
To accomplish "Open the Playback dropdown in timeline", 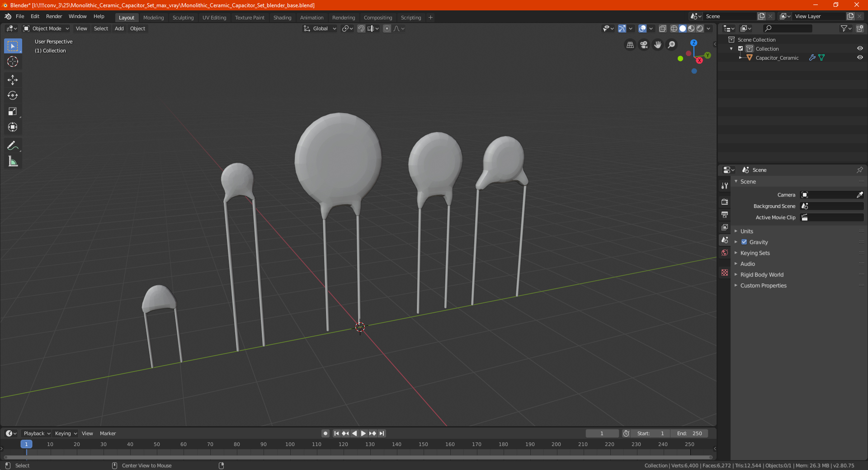I will 37,433.
